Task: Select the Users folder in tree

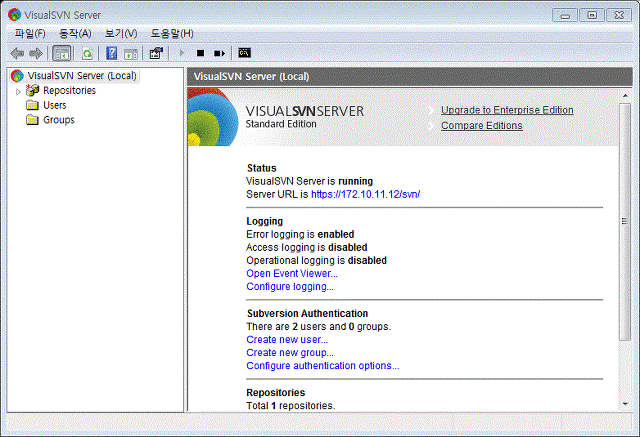Action: click(x=55, y=105)
